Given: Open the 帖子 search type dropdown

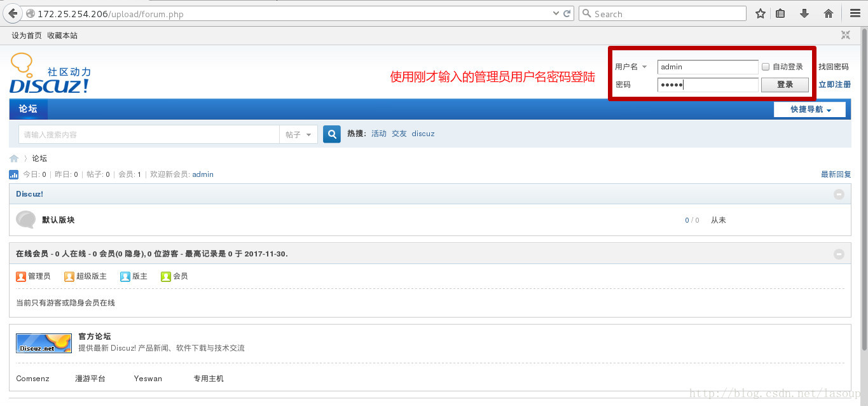Looking at the screenshot, I should (298, 134).
